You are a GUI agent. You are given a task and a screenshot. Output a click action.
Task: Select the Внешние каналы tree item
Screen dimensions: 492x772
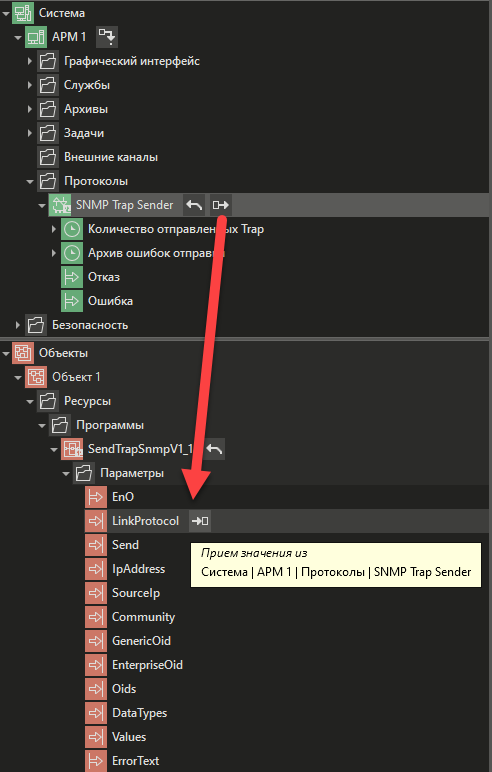coord(111,157)
